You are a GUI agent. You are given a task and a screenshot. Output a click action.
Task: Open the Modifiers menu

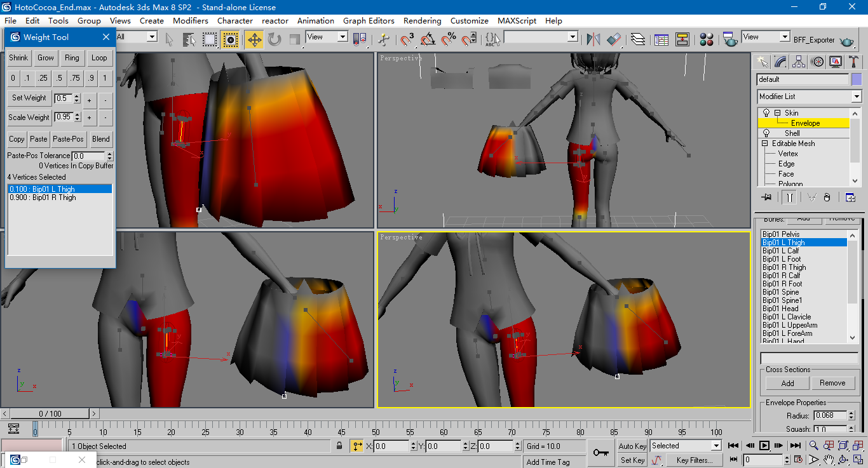(190, 20)
